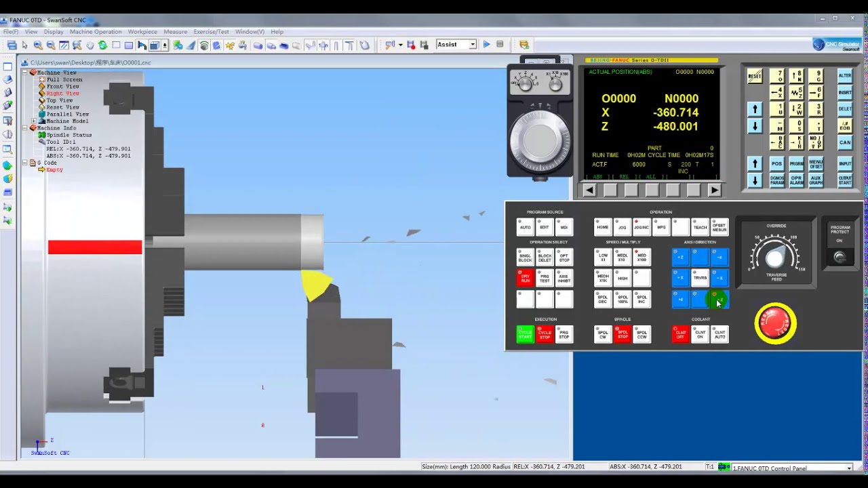Screen dimensions: 868x488
Task: Click the CLNT ON coolant button
Action: coord(701,334)
